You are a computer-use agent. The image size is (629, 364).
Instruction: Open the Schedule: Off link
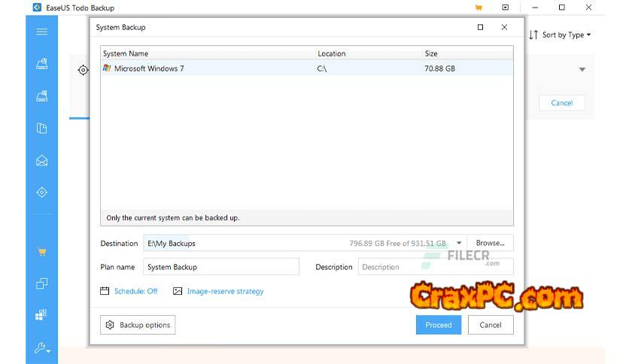tap(135, 291)
